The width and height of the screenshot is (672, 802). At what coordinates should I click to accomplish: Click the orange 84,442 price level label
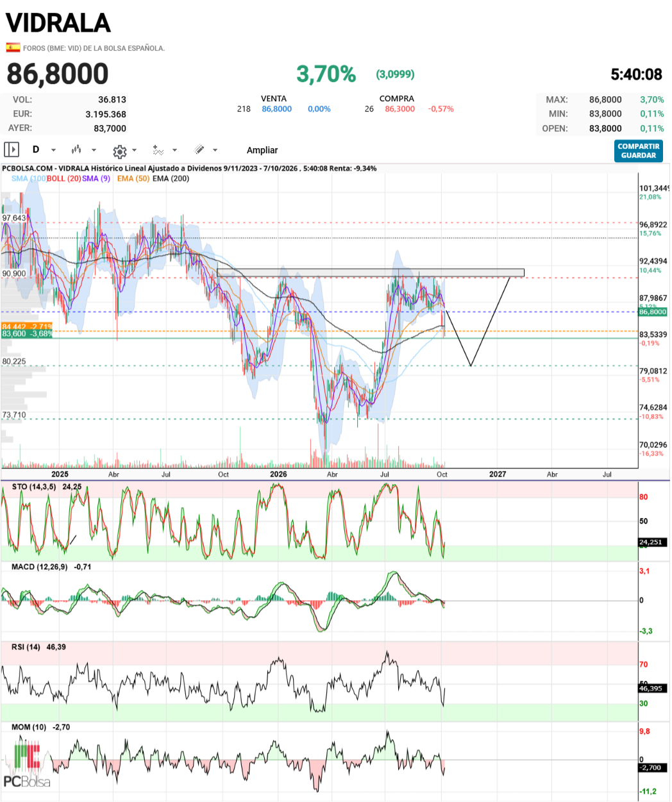pyautogui.click(x=27, y=327)
